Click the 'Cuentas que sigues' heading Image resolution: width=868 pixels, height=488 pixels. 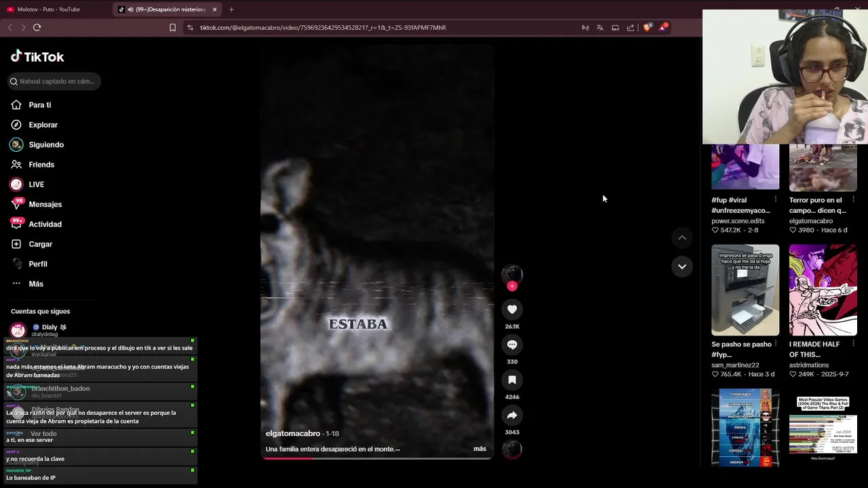coord(40,311)
